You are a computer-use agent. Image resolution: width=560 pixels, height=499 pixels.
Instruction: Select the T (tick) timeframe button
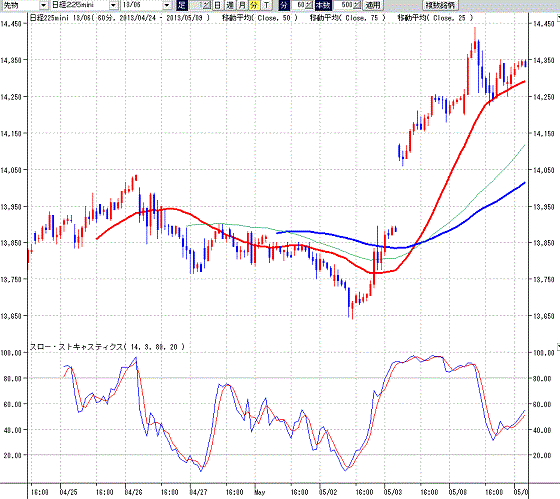click(x=266, y=5)
